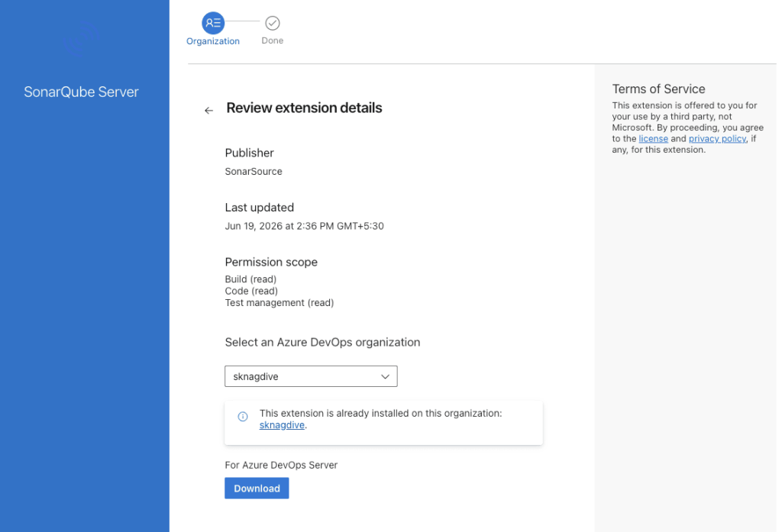Click the Permission scope heading
Screen dimensions: 782x532
point(271,263)
